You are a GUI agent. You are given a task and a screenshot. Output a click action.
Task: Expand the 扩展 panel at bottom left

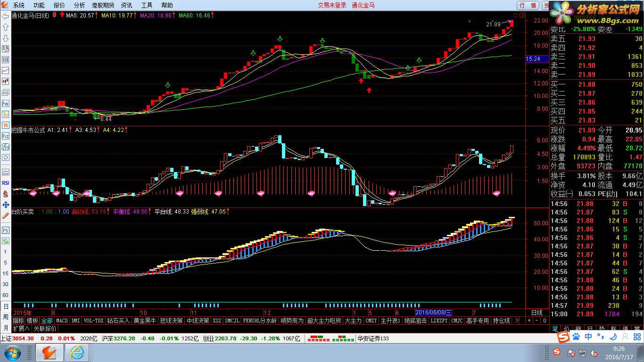(x=21, y=329)
